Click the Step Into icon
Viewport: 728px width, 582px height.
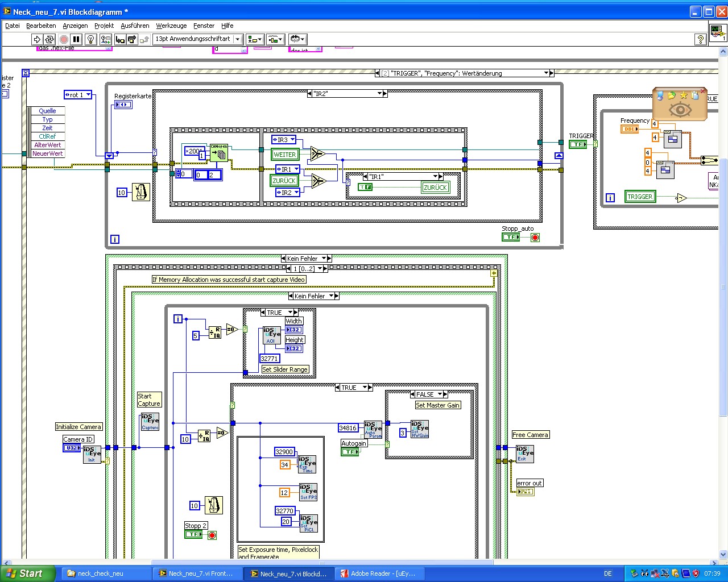[120, 39]
